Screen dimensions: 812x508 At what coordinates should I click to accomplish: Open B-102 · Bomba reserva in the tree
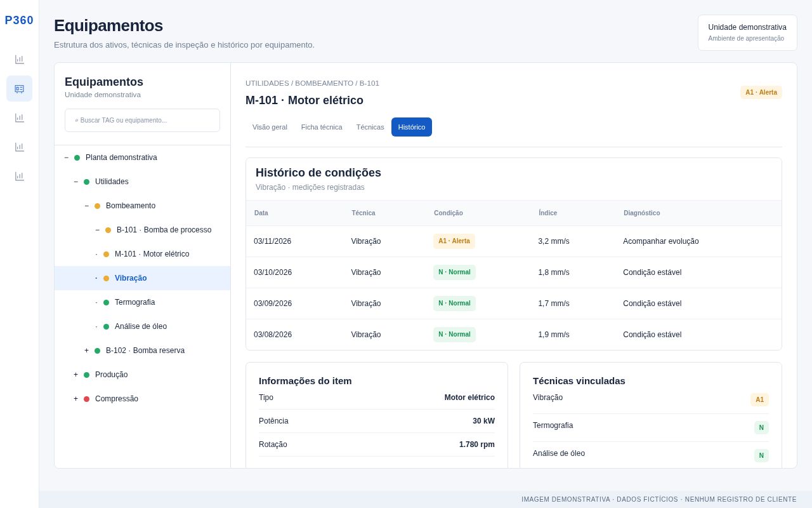click(145, 351)
